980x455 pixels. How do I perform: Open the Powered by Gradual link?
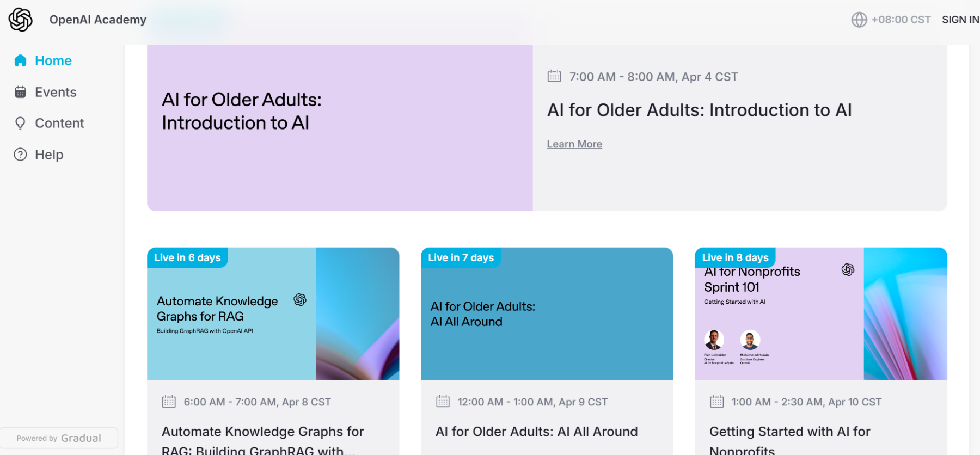coord(59,438)
